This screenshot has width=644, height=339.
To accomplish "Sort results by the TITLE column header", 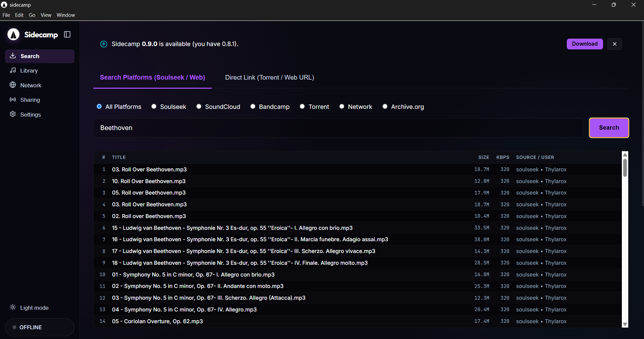I will coord(119,157).
